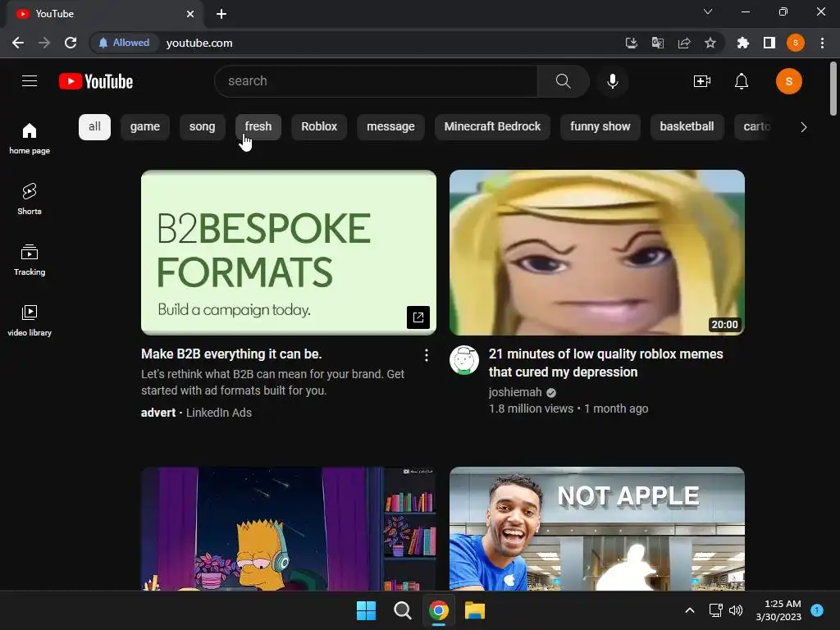Screen dimensions: 840x630
Task: Click the YouTube search input field
Action: pyautogui.click(x=376, y=81)
